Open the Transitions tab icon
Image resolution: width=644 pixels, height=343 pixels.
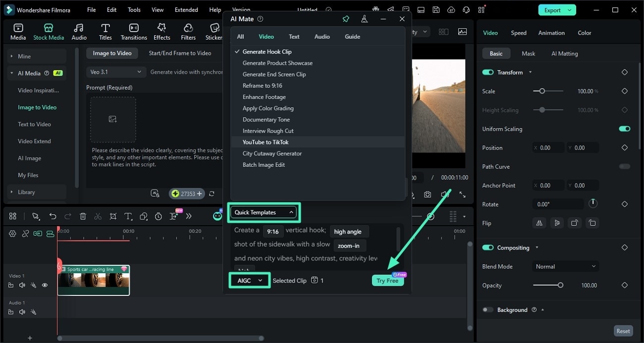(134, 28)
